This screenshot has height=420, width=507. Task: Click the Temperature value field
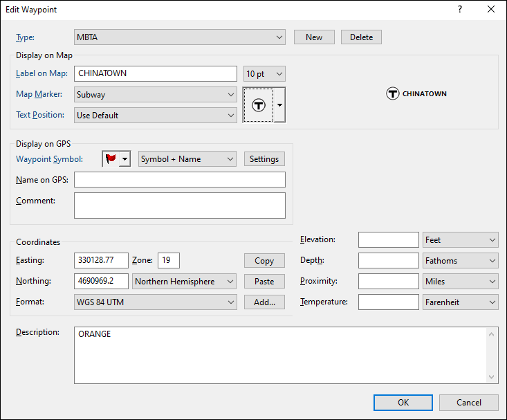(388, 302)
